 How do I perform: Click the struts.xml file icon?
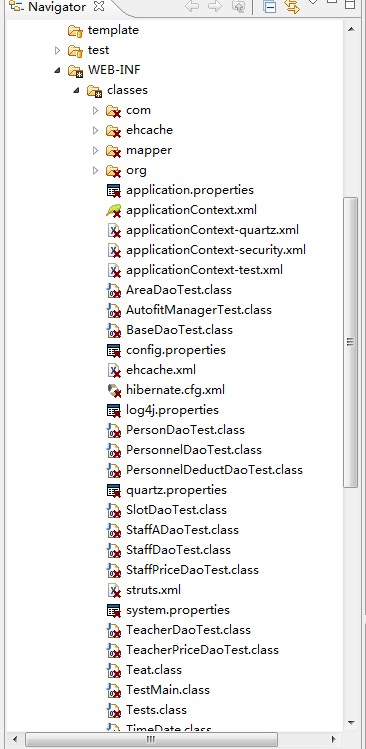(x=113, y=590)
